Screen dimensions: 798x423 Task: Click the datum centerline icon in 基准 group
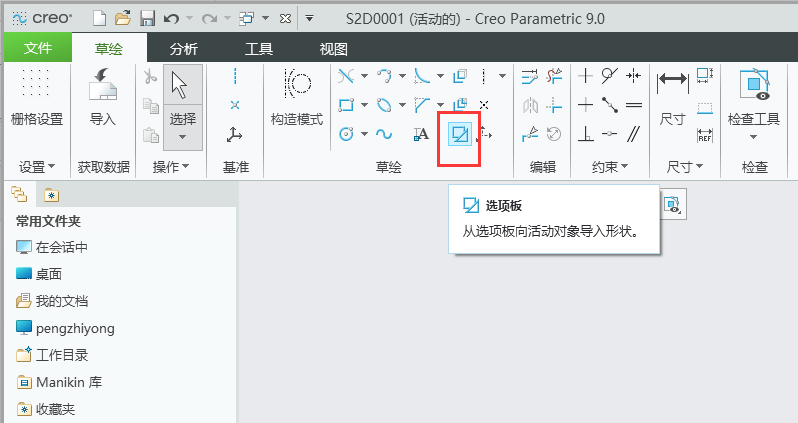pyautogui.click(x=235, y=76)
